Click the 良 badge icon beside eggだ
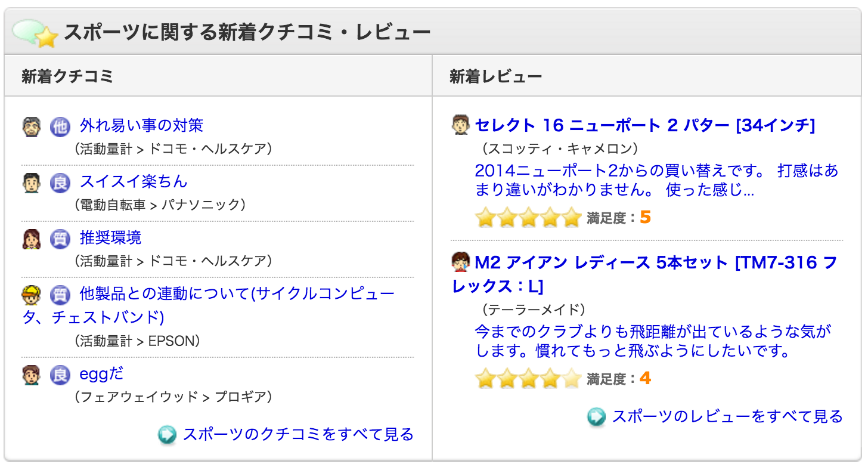Viewport: 868px width, 470px height. pyautogui.click(x=60, y=375)
